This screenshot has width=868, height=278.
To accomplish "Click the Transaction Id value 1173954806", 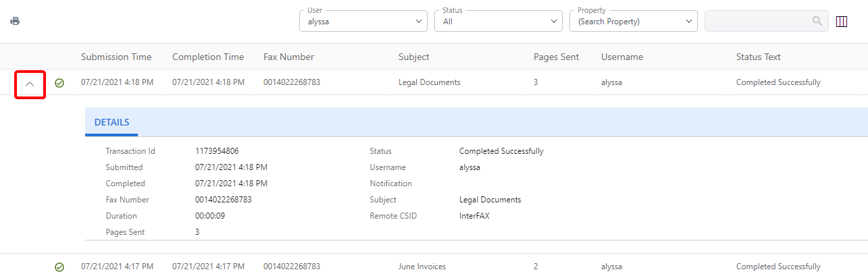I will (x=217, y=151).
